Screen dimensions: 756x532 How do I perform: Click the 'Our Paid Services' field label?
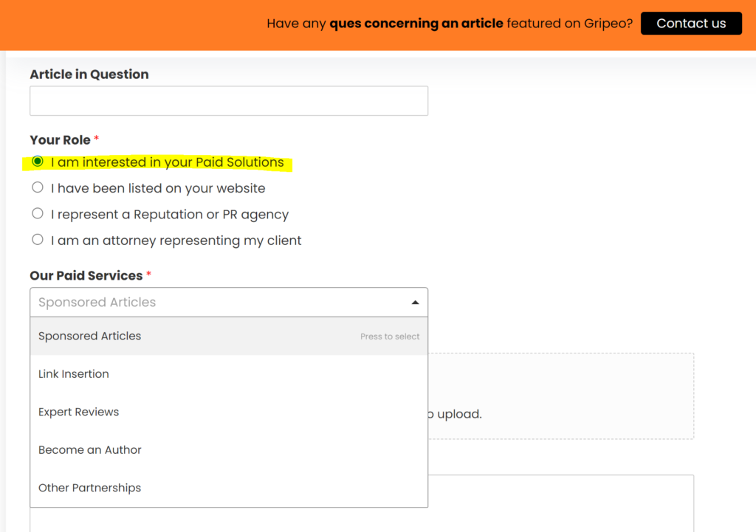tap(86, 276)
